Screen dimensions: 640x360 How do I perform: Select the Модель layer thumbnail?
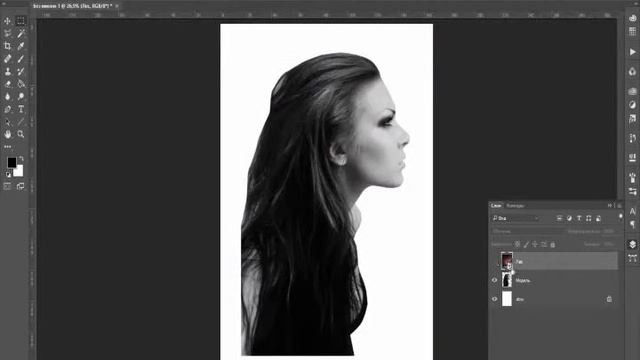(507, 280)
